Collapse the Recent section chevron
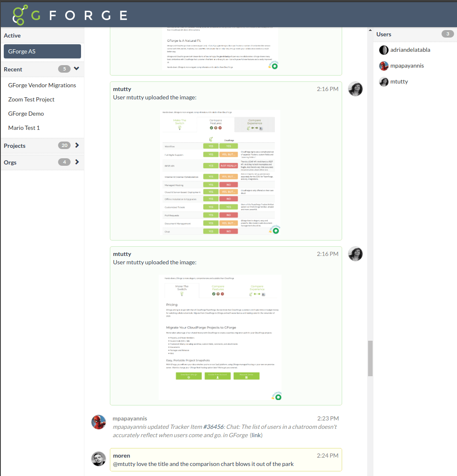 point(76,69)
